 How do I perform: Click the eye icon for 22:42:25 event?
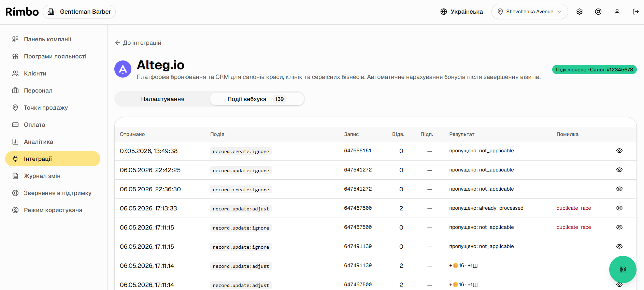click(x=619, y=170)
